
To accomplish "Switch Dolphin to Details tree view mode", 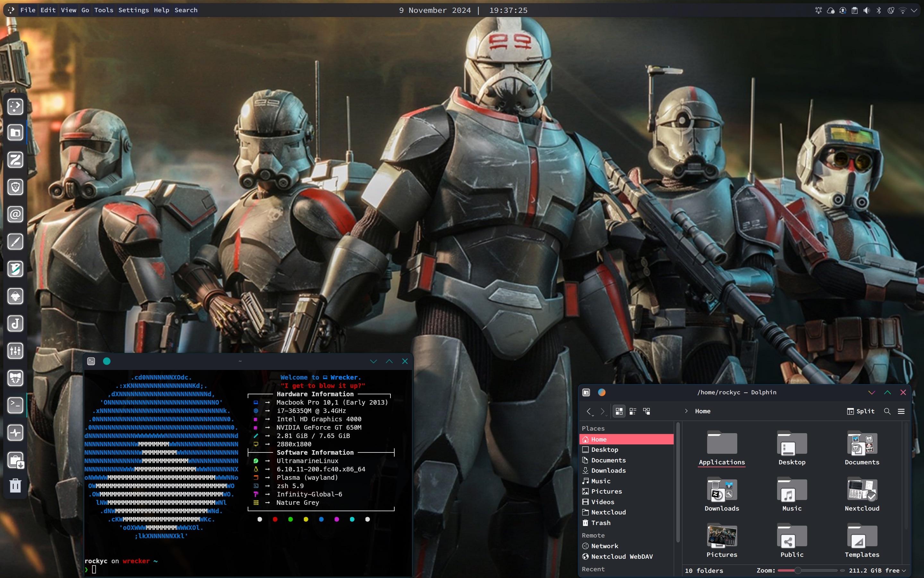I will [x=646, y=411].
